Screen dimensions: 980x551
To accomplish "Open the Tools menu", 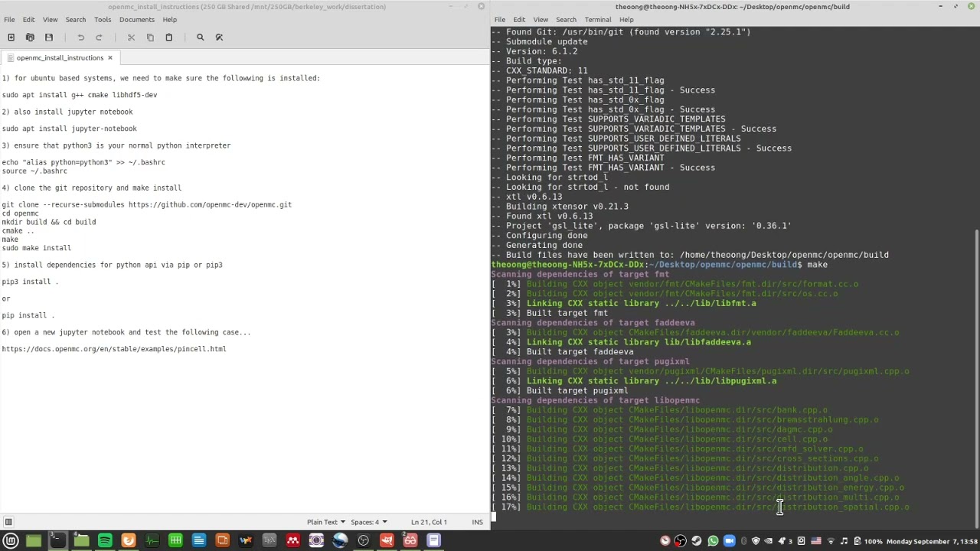I will 103,19.
